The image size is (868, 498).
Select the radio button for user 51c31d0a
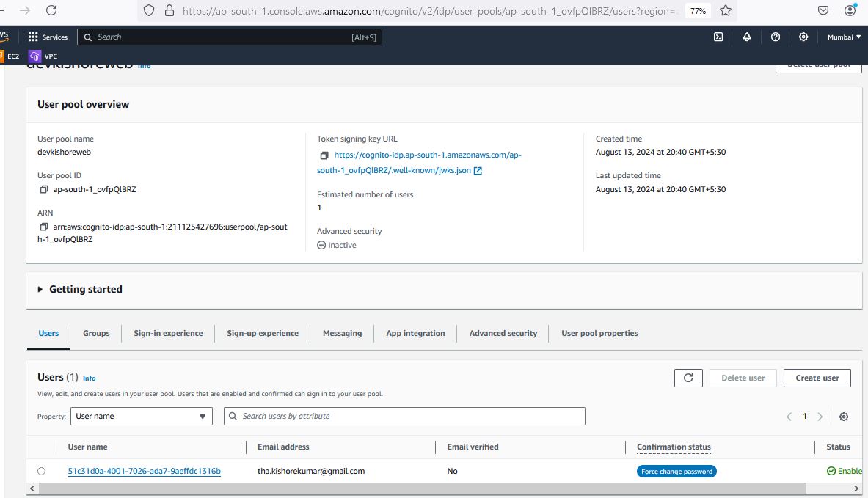click(41, 471)
